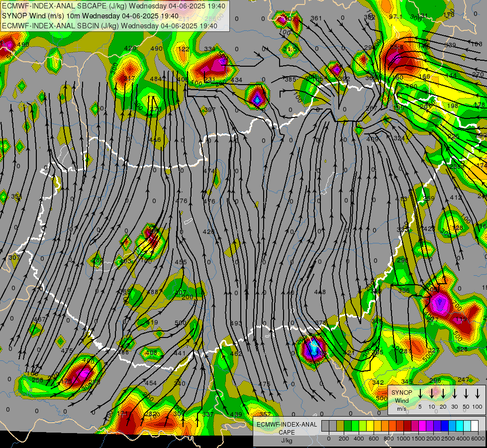Click the 'J/kg' unit label in the legend

[287, 441]
